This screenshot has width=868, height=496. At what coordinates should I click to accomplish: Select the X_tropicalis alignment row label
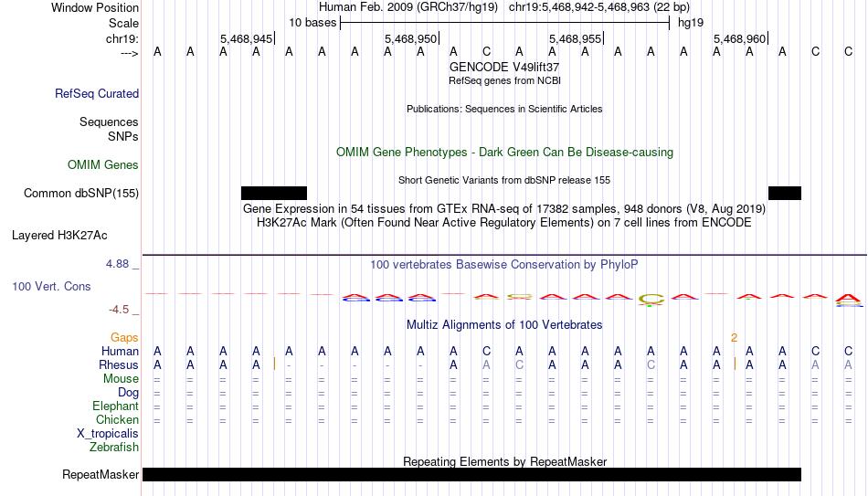[x=108, y=434]
